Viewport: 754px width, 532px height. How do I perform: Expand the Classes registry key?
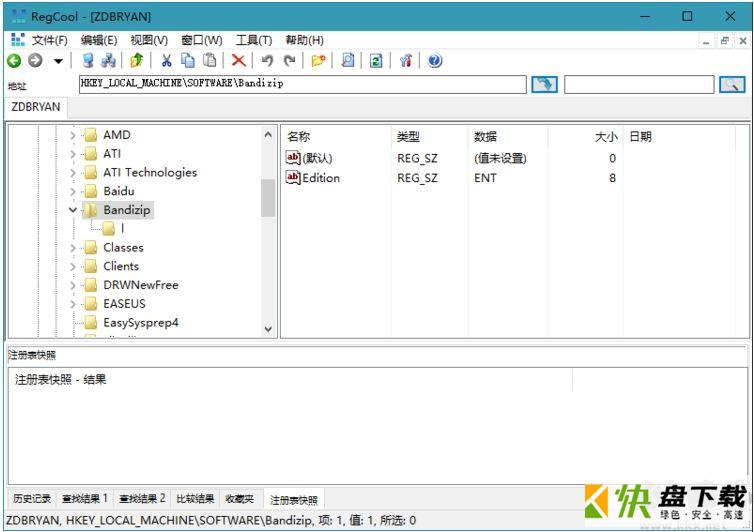click(x=73, y=248)
